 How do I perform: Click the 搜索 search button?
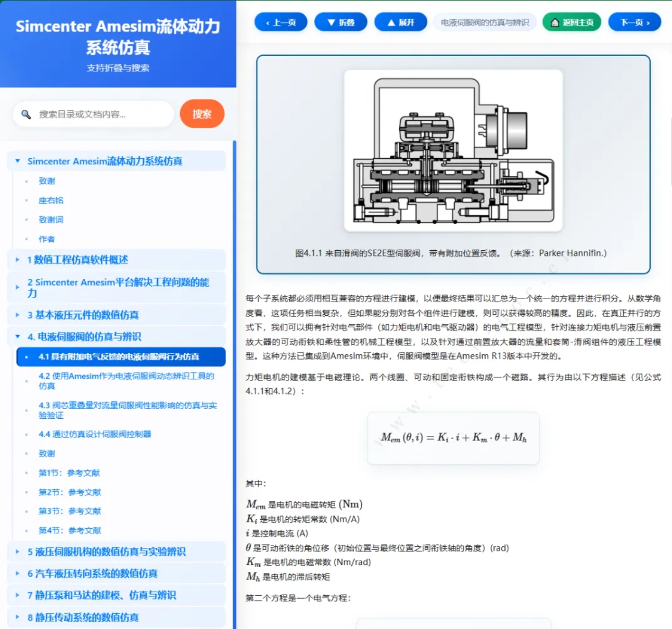click(201, 114)
